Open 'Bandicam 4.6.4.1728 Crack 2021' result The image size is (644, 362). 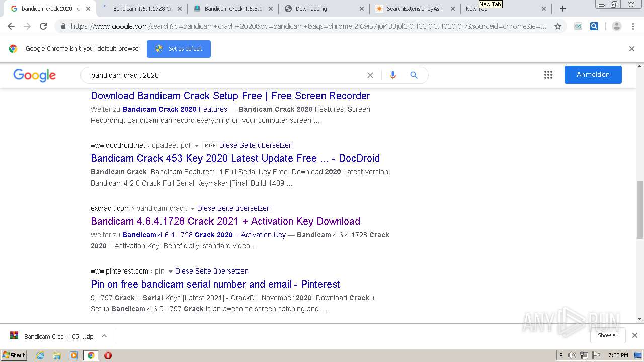[x=225, y=221]
